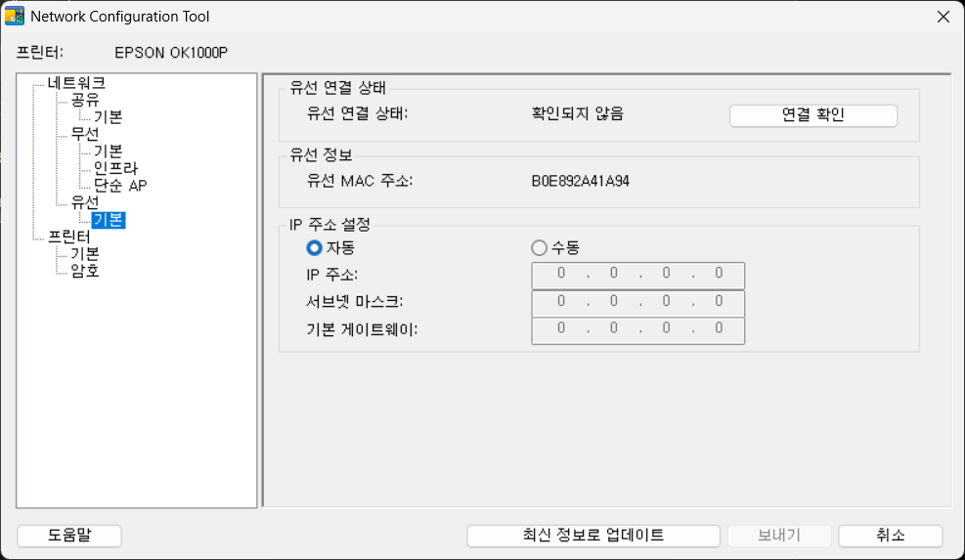This screenshot has width=965, height=560.
Task: Click the 기본 게이트웨이 input field
Action: coord(637,330)
